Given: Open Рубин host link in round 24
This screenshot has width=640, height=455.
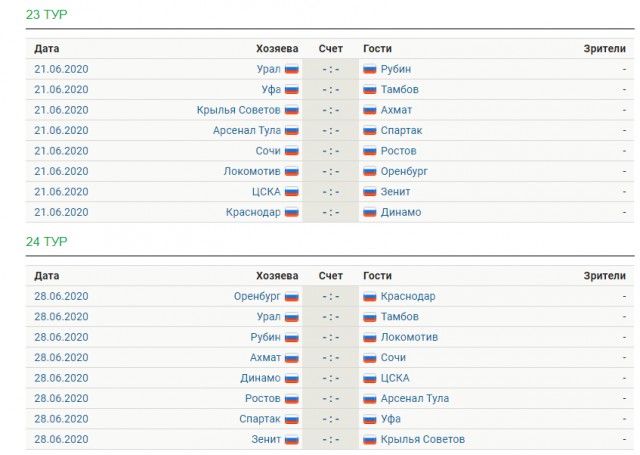Looking at the screenshot, I should (265, 337).
